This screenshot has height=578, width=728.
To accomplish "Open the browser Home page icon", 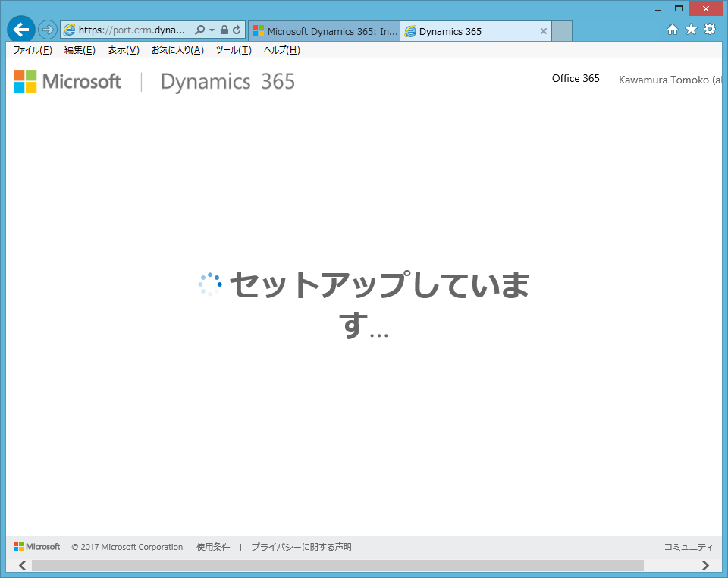I will [673, 30].
